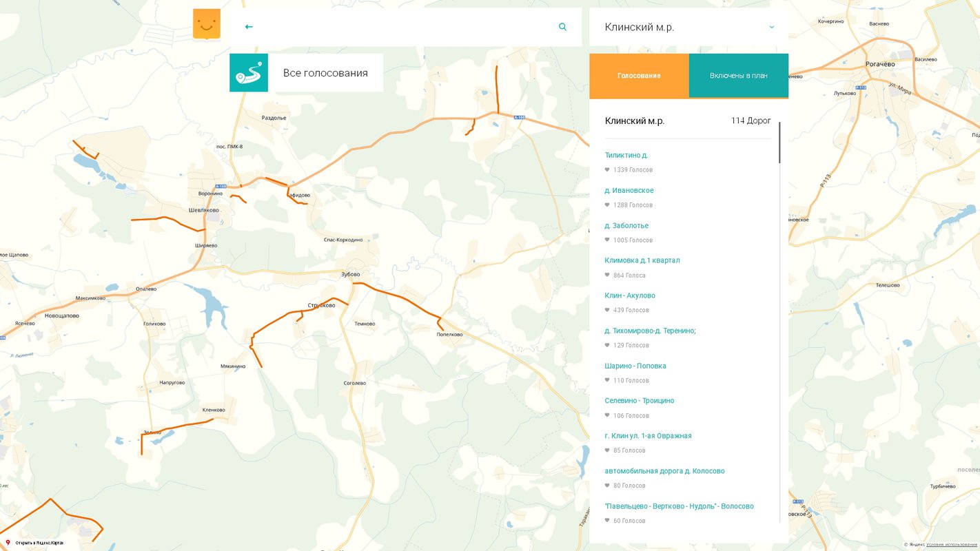Click the Турбичево village label on map
The image size is (980, 551).
[942, 486]
